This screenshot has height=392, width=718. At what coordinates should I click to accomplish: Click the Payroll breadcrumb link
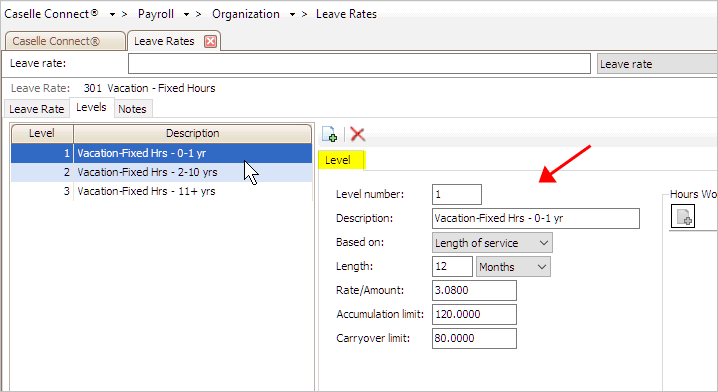coord(156,14)
